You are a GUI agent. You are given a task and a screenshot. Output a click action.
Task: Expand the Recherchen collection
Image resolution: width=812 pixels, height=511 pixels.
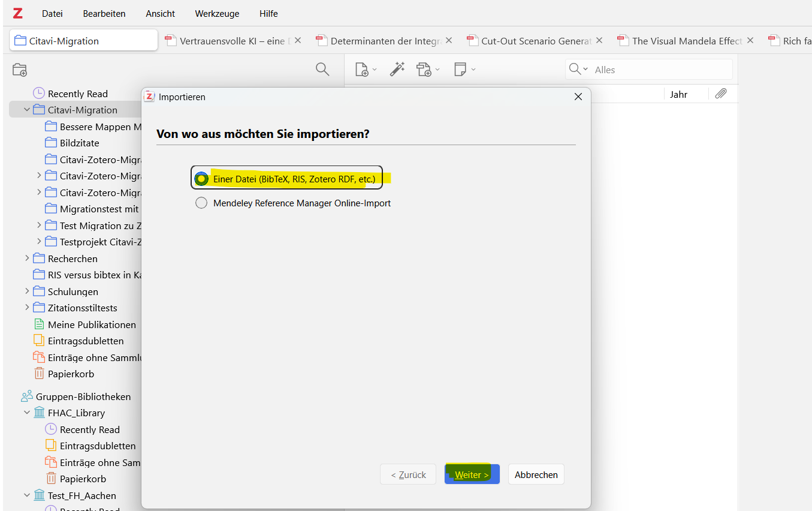[27, 258]
